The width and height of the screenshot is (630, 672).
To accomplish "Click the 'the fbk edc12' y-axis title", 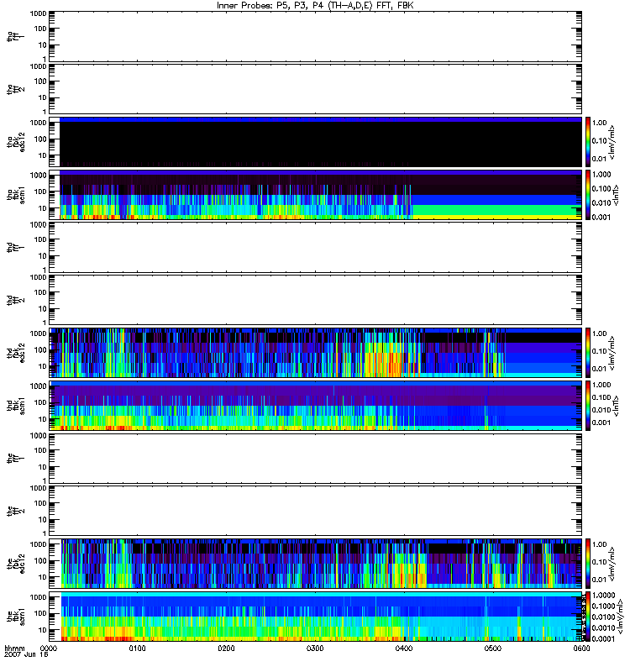I will pos(16,564).
